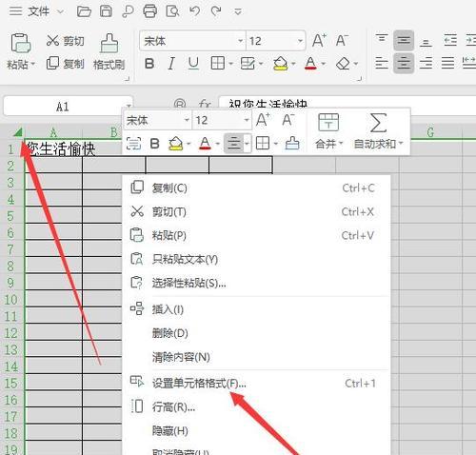Click mini toolbar fill color bucket

[176, 144]
